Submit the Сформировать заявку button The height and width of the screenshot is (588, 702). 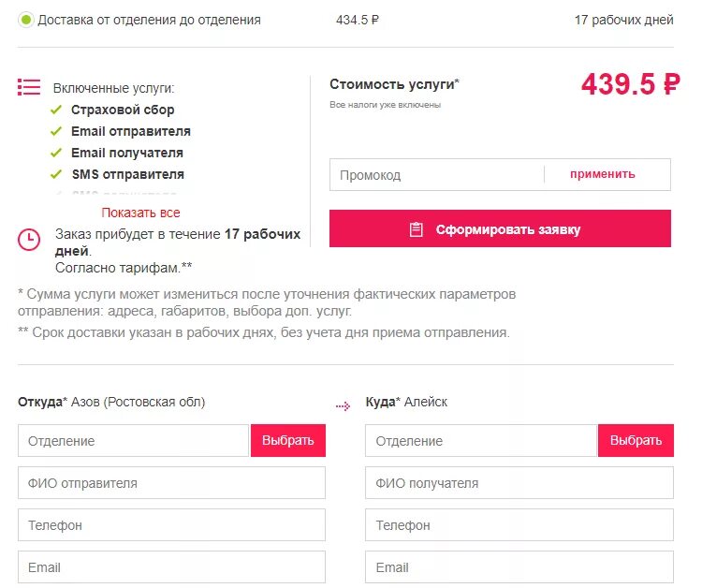pyautogui.click(x=500, y=228)
